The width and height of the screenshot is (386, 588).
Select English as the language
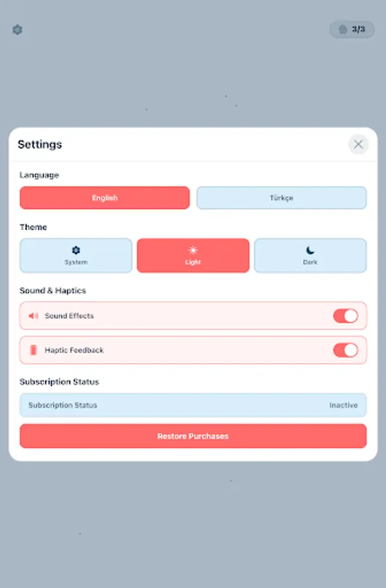point(105,197)
